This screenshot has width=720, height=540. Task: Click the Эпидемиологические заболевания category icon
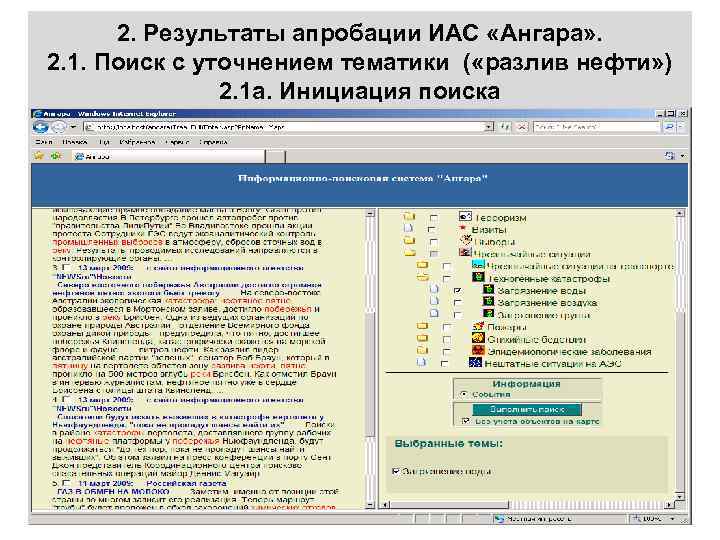[478, 350]
